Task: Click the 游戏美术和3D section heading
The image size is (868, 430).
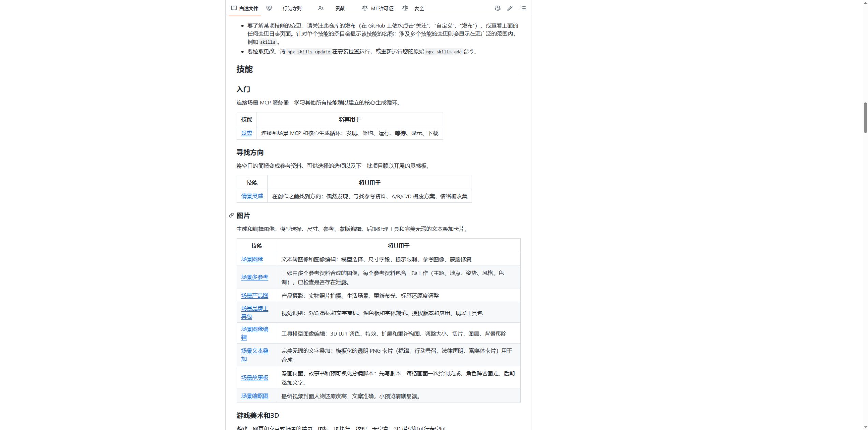Action: (258, 415)
